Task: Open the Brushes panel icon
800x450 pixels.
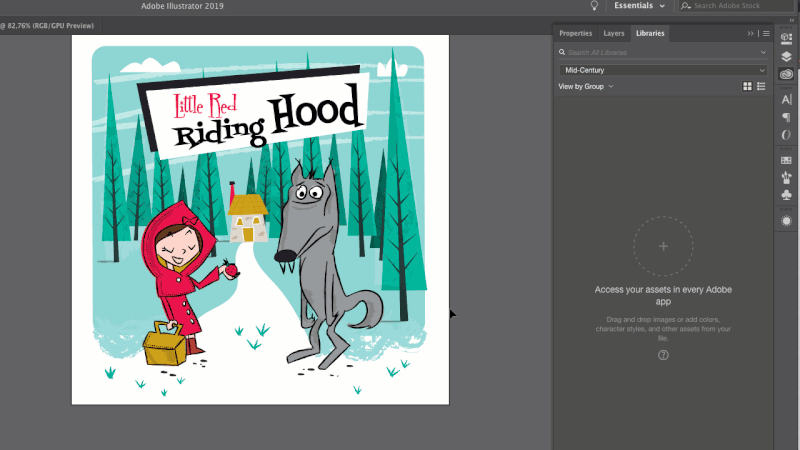Action: pyautogui.click(x=786, y=177)
